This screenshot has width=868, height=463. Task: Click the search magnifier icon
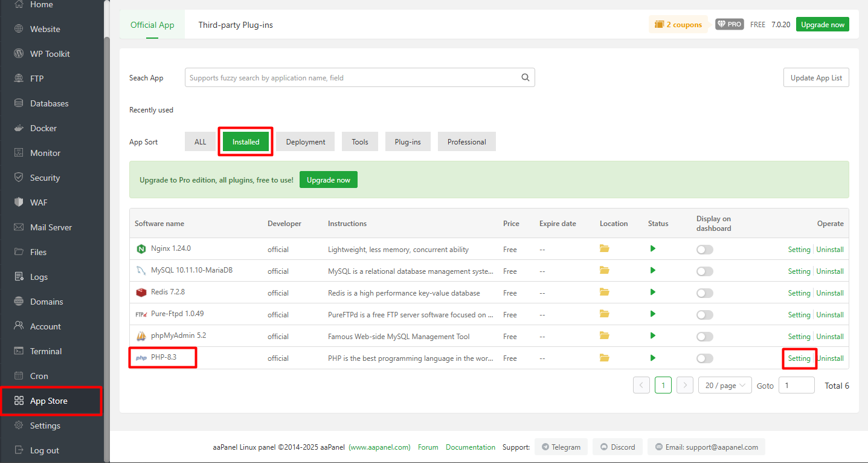pos(526,77)
